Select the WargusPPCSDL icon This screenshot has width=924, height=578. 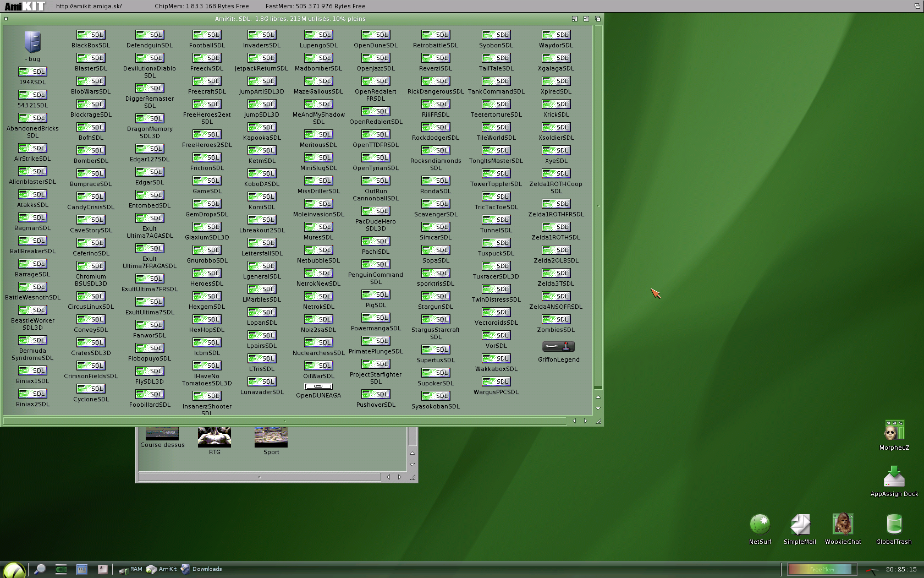(x=496, y=381)
